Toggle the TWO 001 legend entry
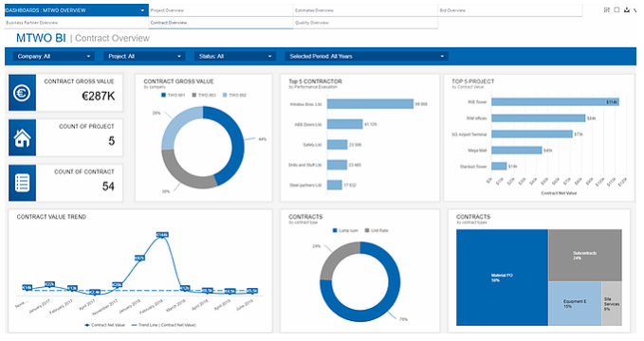 click(x=173, y=96)
